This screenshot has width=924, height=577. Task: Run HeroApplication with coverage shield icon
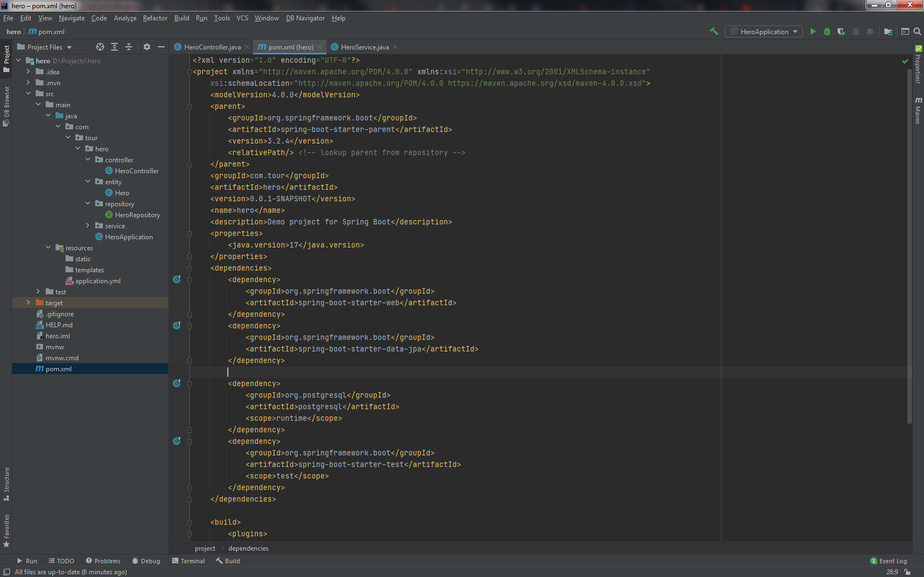point(841,31)
